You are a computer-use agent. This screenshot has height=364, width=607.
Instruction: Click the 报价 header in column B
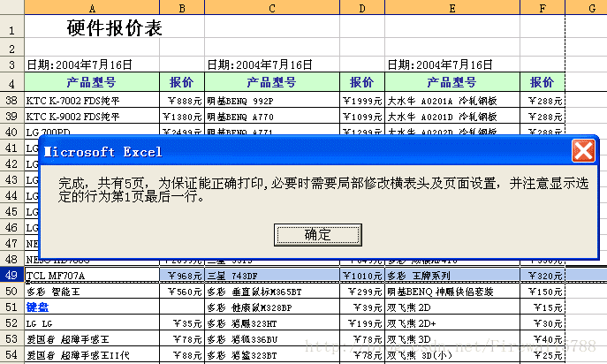tap(182, 82)
